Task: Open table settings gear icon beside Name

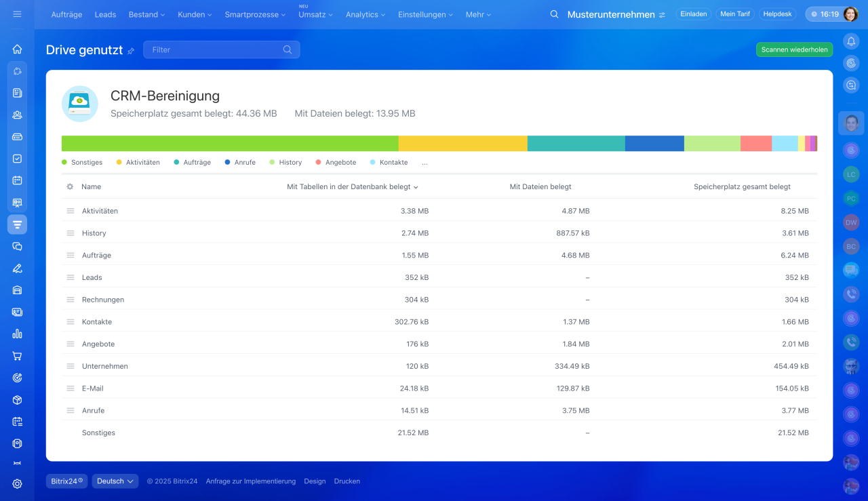Action: (70, 186)
